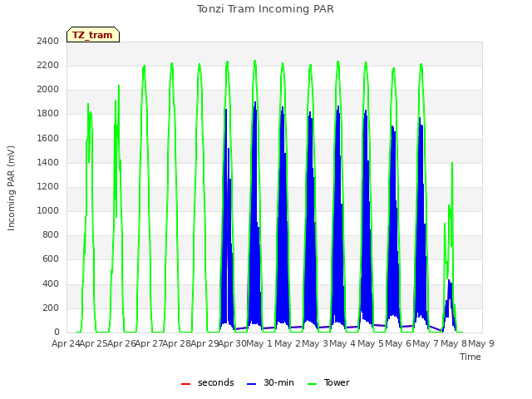Viewport: 532px width, 399px height.
Task: Click the 'May 8' x-axis date
Action: pyautogui.click(x=454, y=343)
